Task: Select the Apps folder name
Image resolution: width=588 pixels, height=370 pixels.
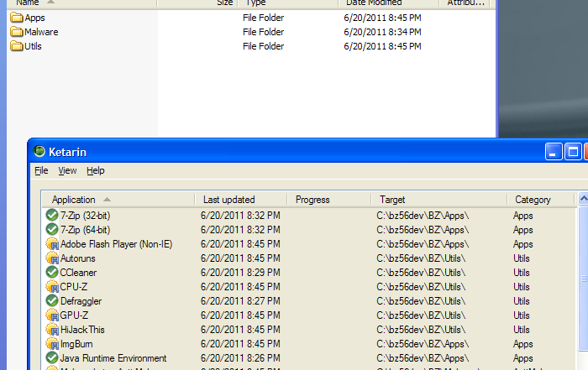Action: (35, 18)
